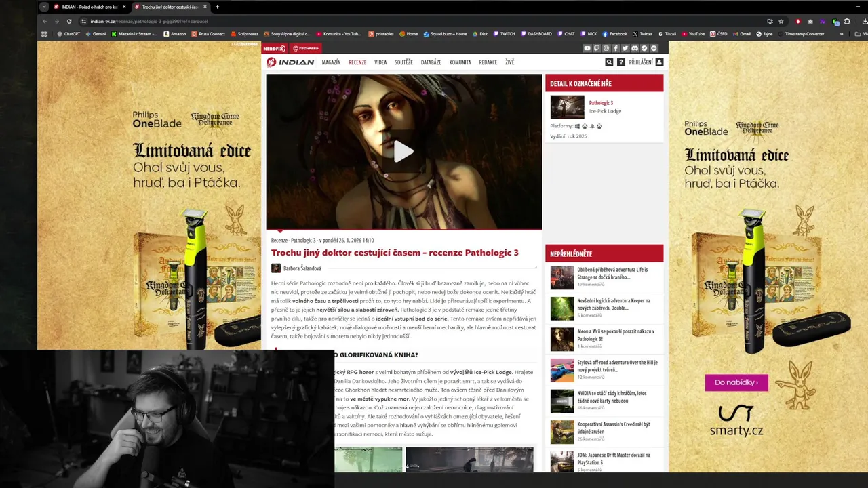Open the site's Discord icon
The height and width of the screenshot is (488, 868).
(x=635, y=48)
